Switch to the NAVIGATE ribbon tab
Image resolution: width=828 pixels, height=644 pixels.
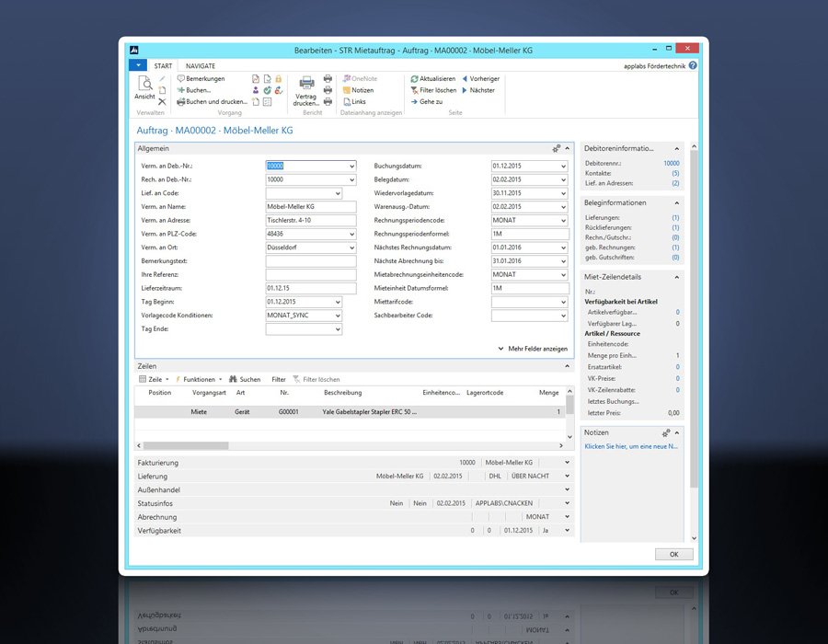tap(201, 66)
